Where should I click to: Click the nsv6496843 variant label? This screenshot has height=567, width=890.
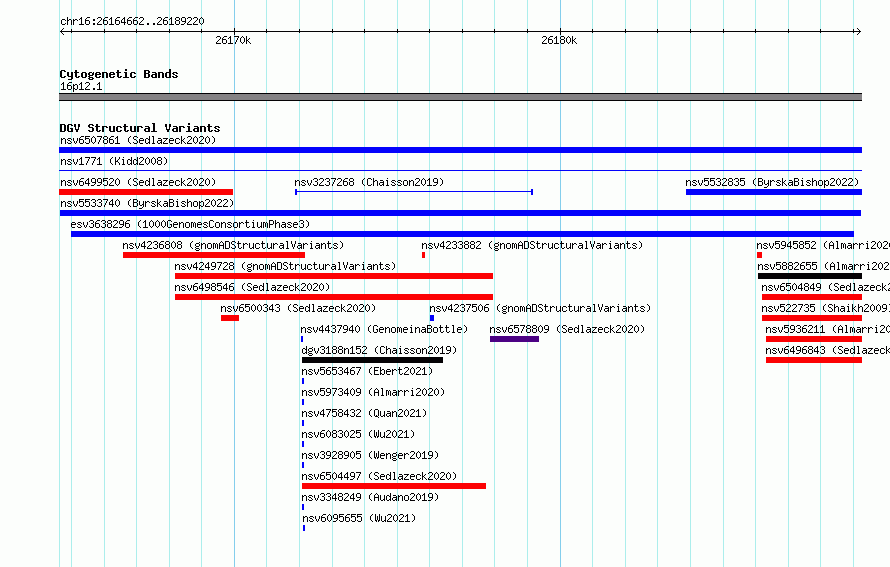(828, 350)
